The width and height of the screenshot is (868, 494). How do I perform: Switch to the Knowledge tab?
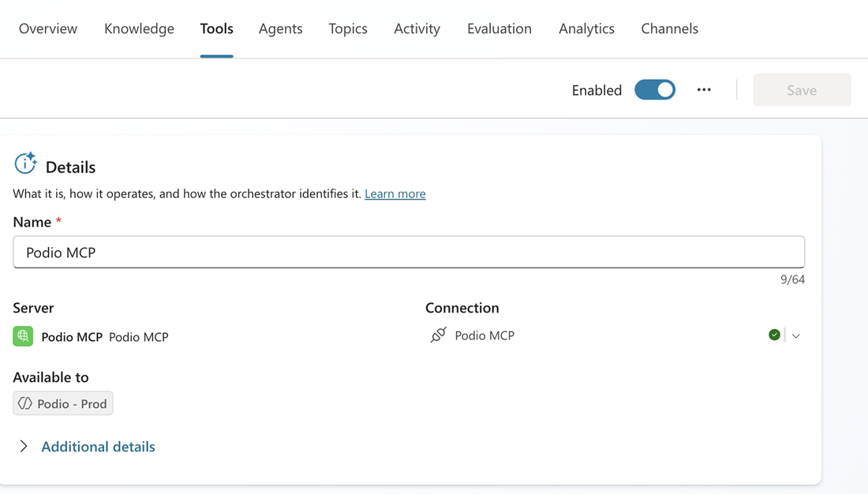[139, 28]
